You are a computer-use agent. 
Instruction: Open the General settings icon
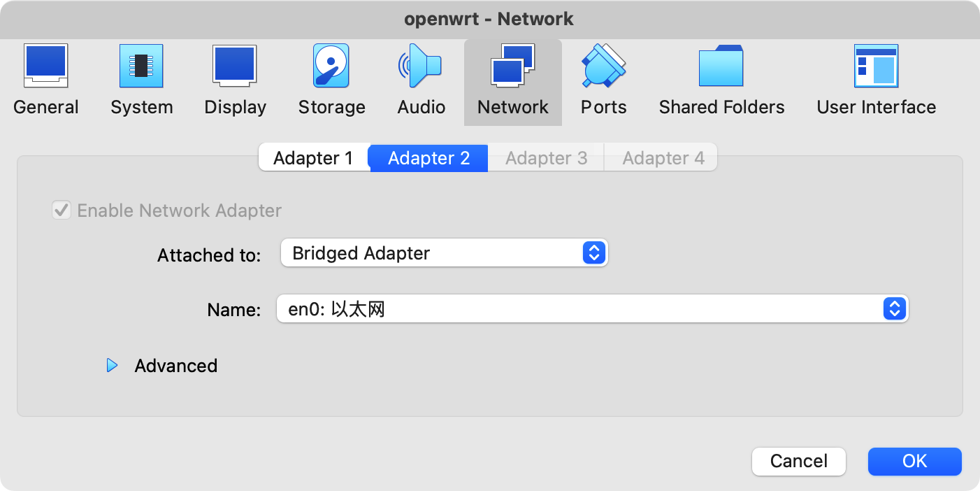(45, 66)
